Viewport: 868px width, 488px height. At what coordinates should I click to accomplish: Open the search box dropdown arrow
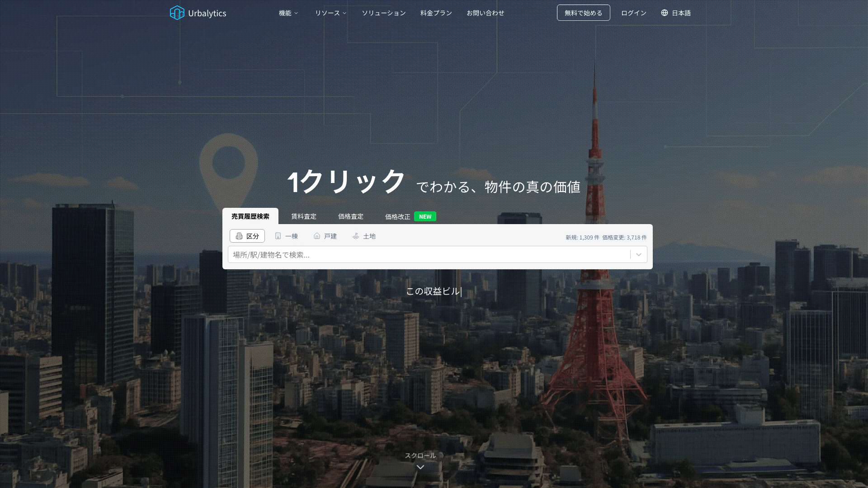[638, 254]
